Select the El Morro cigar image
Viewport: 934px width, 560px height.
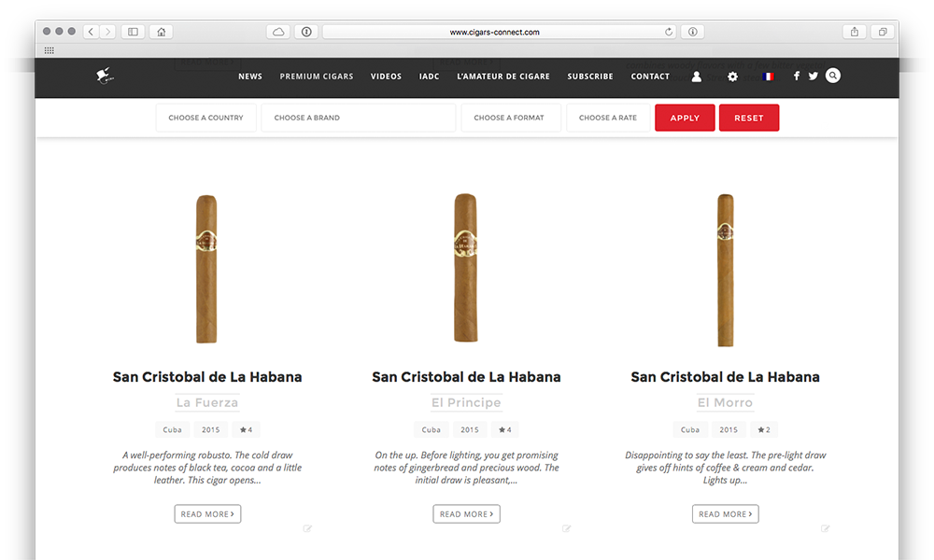pos(726,270)
